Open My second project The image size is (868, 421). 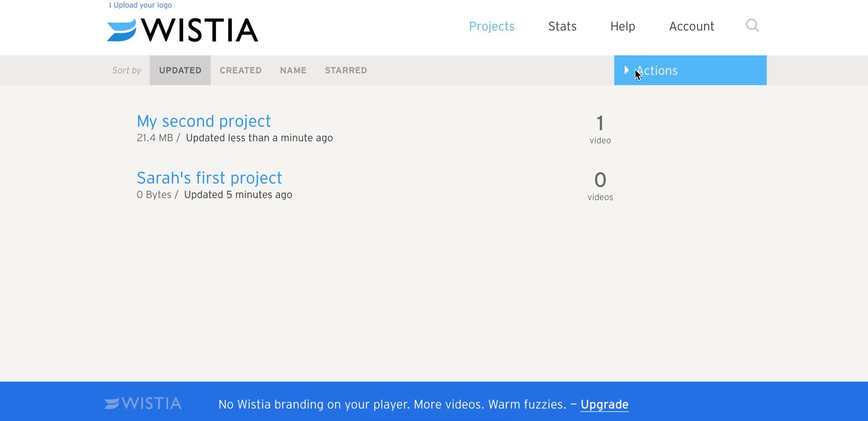click(204, 121)
